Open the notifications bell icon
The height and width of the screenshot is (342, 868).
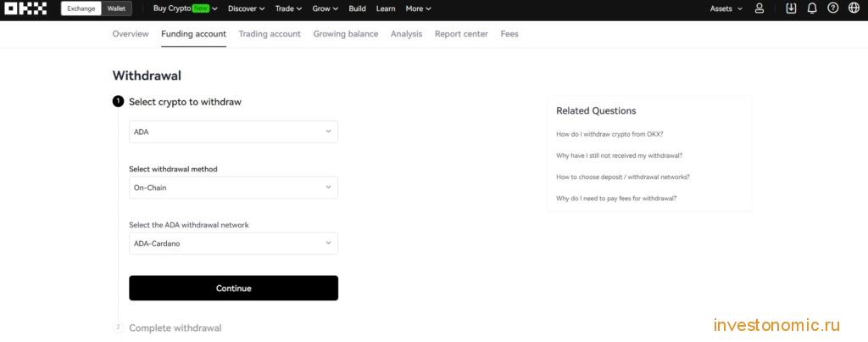(812, 8)
